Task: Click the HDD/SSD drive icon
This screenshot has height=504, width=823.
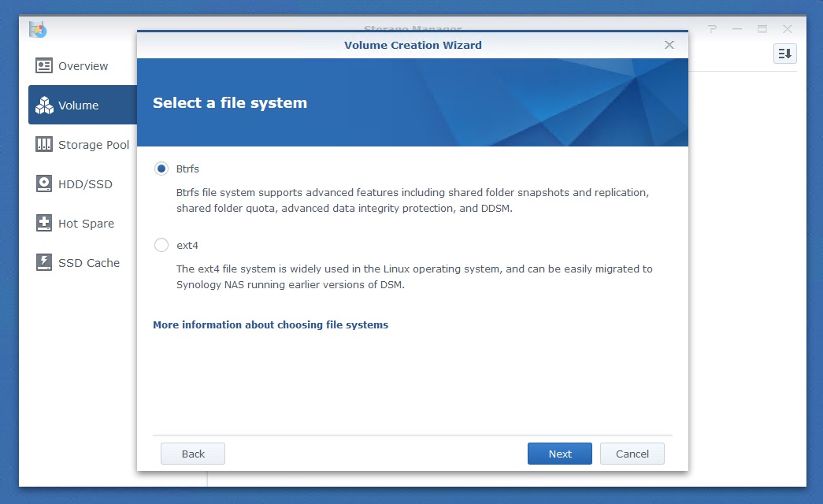Action: click(x=44, y=184)
